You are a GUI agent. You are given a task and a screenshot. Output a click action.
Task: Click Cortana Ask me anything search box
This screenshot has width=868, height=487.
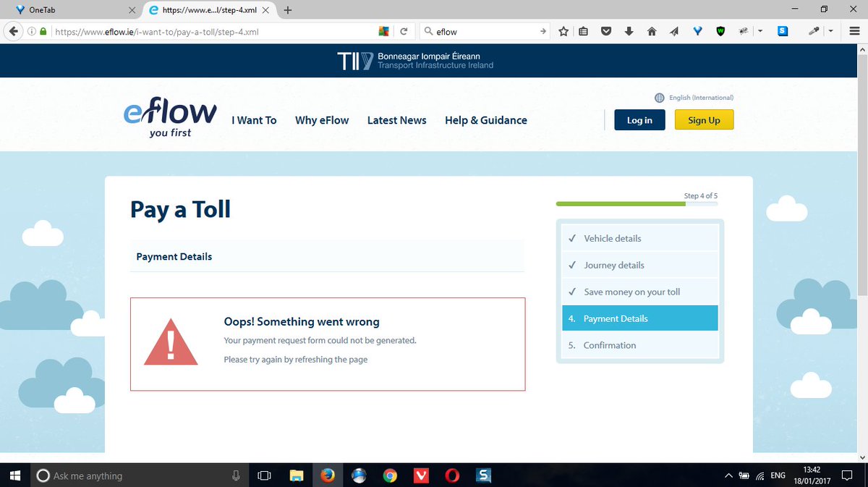141,475
